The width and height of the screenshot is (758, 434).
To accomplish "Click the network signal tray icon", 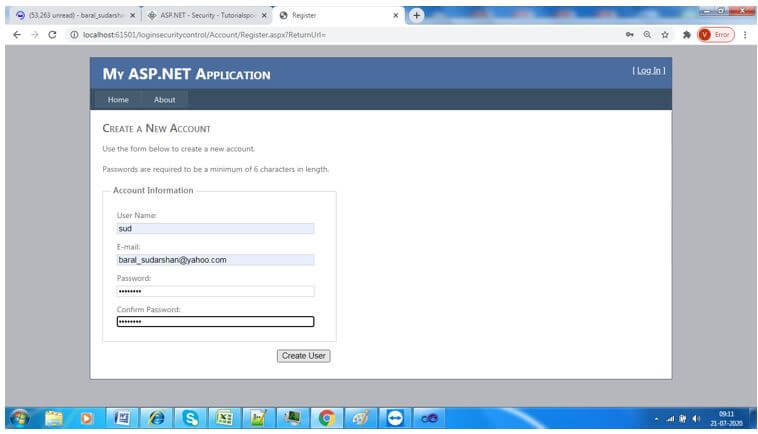I will tap(670, 419).
